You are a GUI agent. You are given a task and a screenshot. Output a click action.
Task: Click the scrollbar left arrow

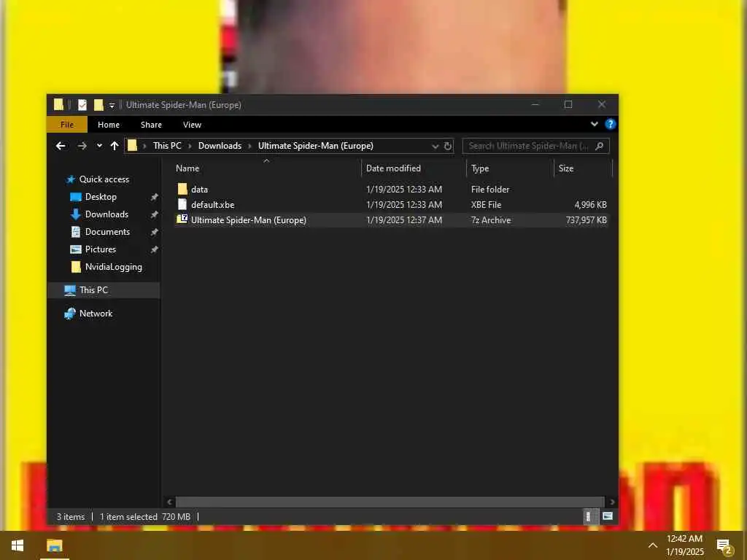click(169, 502)
